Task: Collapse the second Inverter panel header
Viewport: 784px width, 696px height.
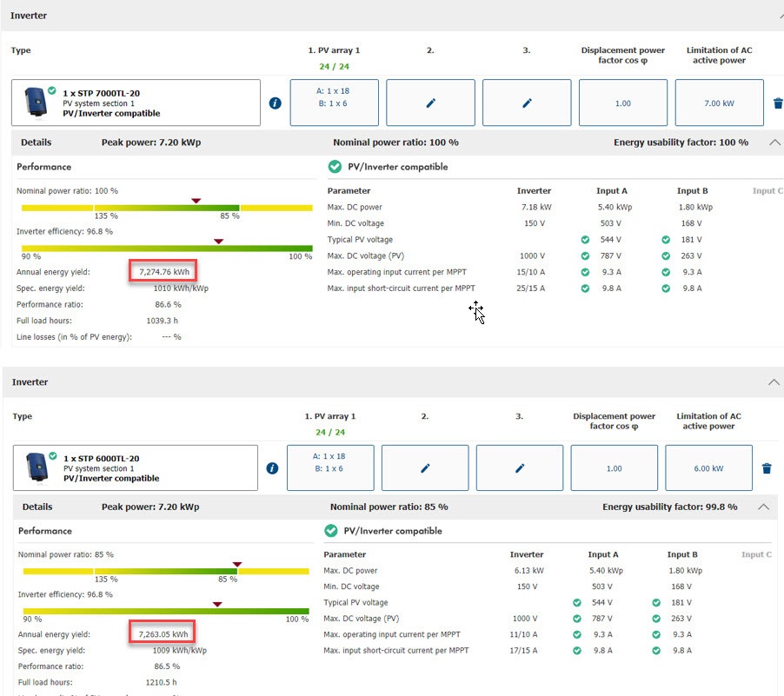Action: click(x=773, y=382)
